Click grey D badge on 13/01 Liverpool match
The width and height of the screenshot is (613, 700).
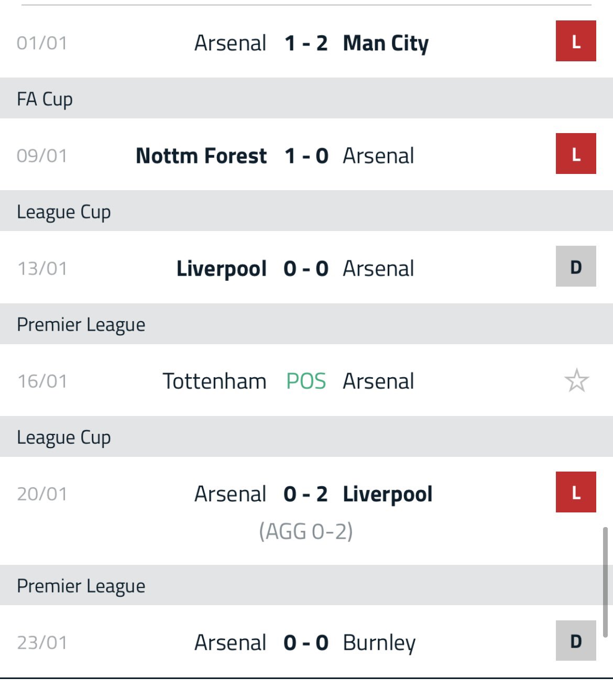(576, 266)
